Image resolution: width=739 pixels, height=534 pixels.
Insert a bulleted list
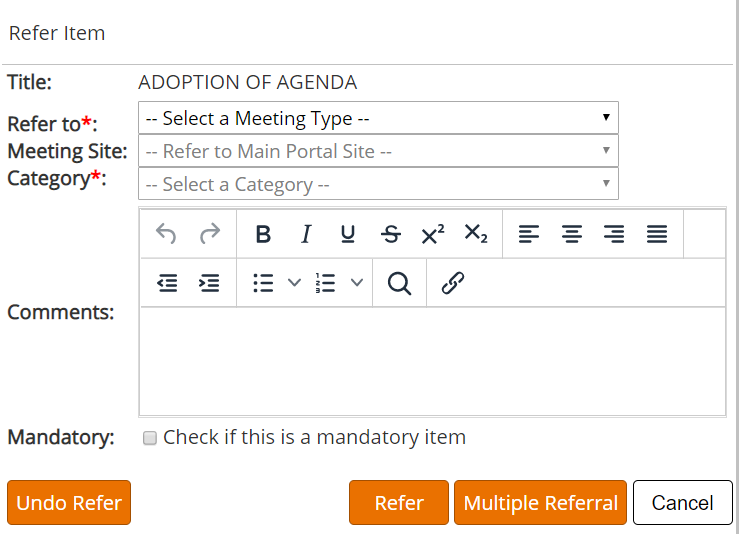[x=263, y=283]
